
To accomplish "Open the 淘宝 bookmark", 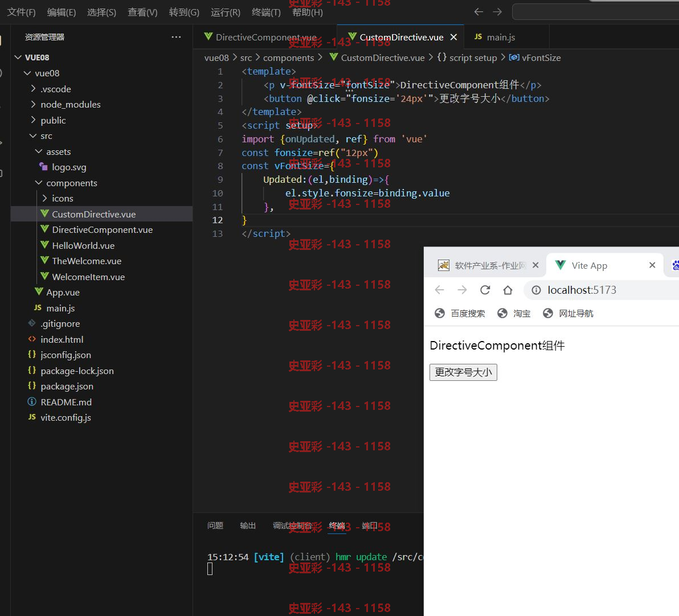I will pos(514,313).
